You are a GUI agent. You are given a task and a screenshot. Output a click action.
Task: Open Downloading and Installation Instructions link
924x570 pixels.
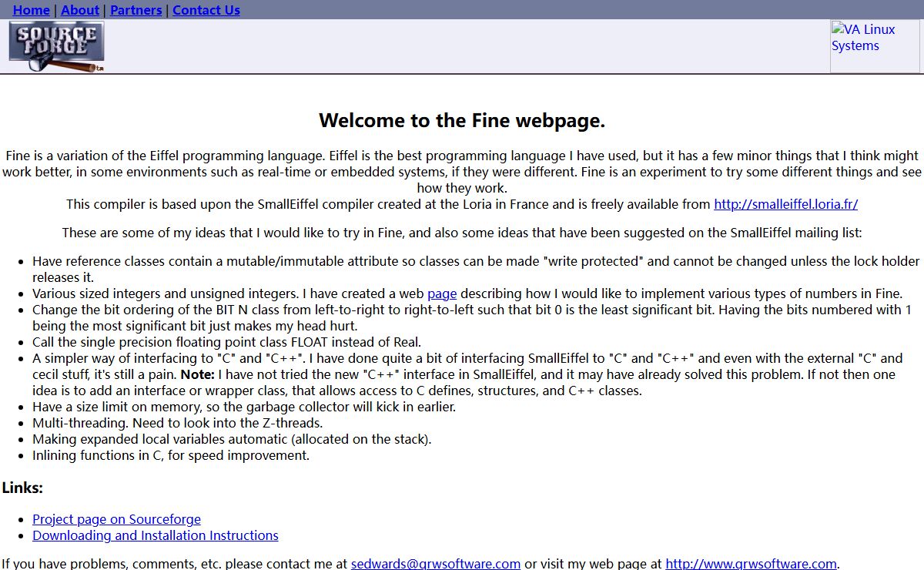pos(156,535)
